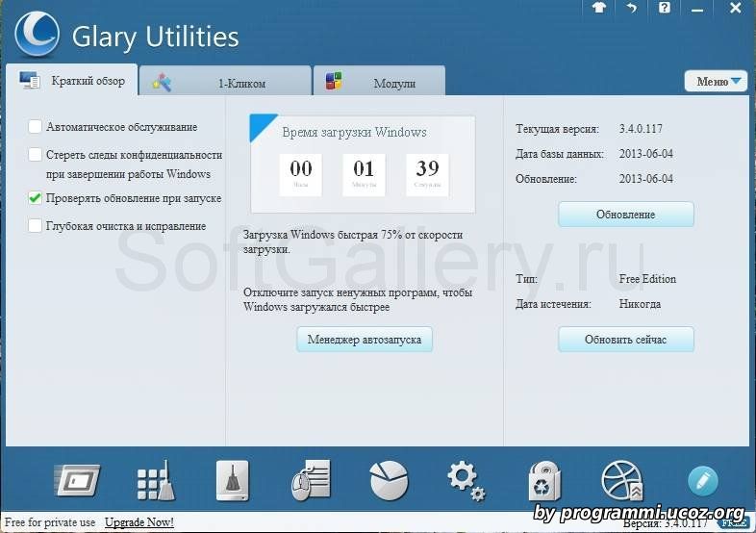Image resolution: width=756 pixels, height=533 pixels.
Task: Open skin selection via the t-shirt icon
Action: coord(598,8)
